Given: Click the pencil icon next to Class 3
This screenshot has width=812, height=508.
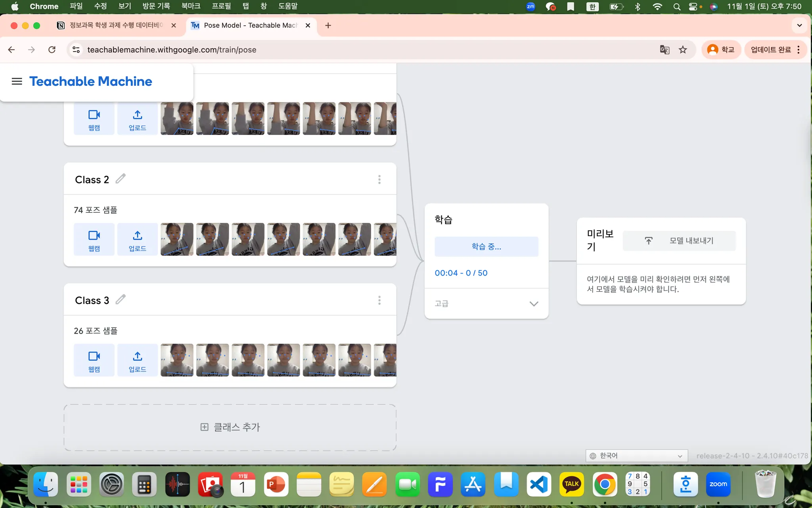Looking at the screenshot, I should click(121, 300).
